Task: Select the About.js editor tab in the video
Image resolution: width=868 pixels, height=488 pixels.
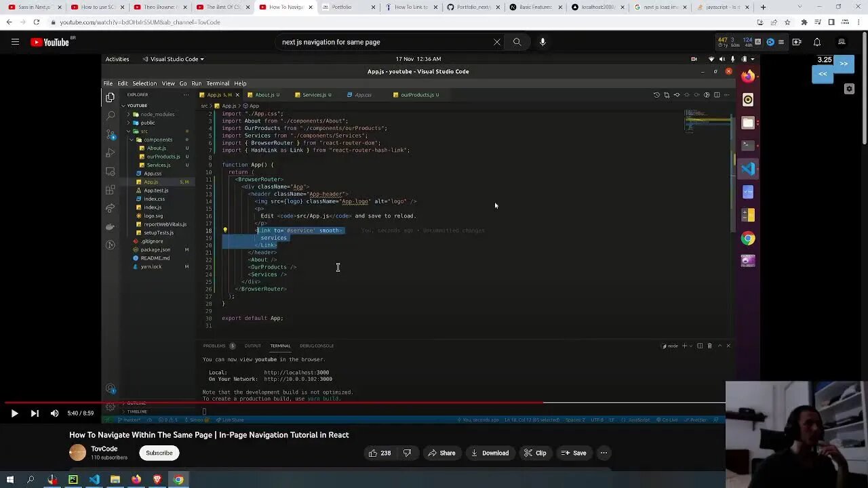Action: point(264,95)
